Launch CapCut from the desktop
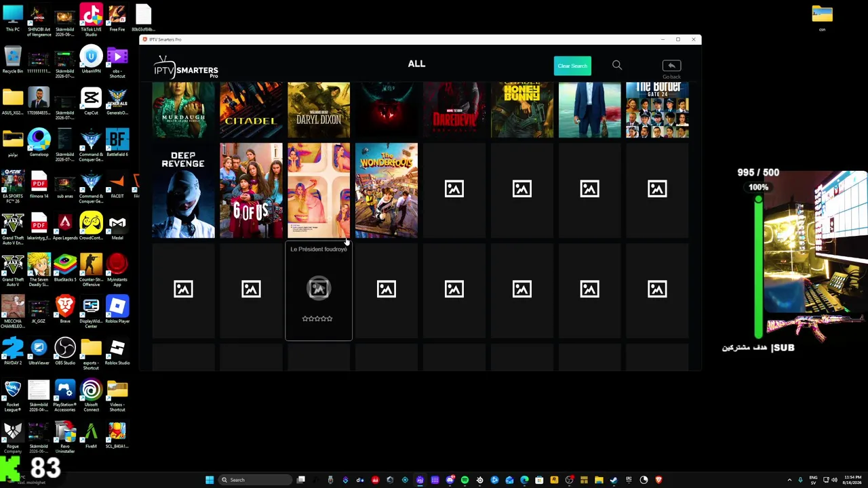The height and width of the screenshot is (488, 868). [91, 102]
